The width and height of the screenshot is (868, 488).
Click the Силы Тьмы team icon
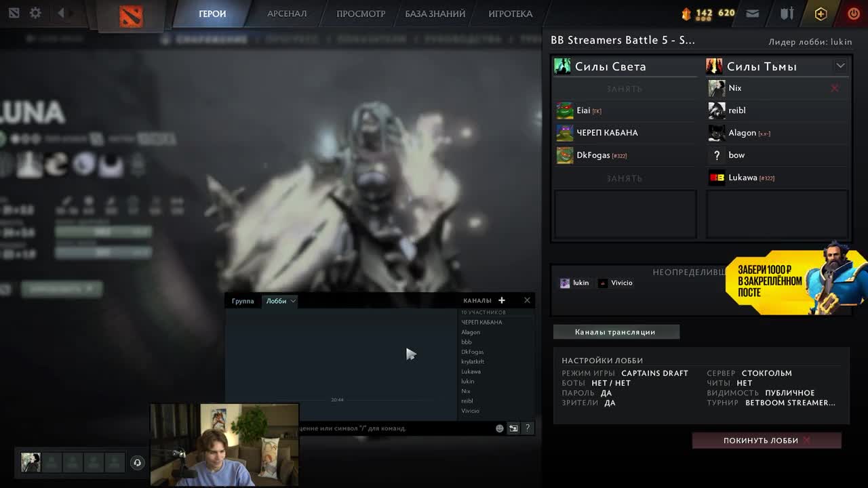click(x=714, y=66)
